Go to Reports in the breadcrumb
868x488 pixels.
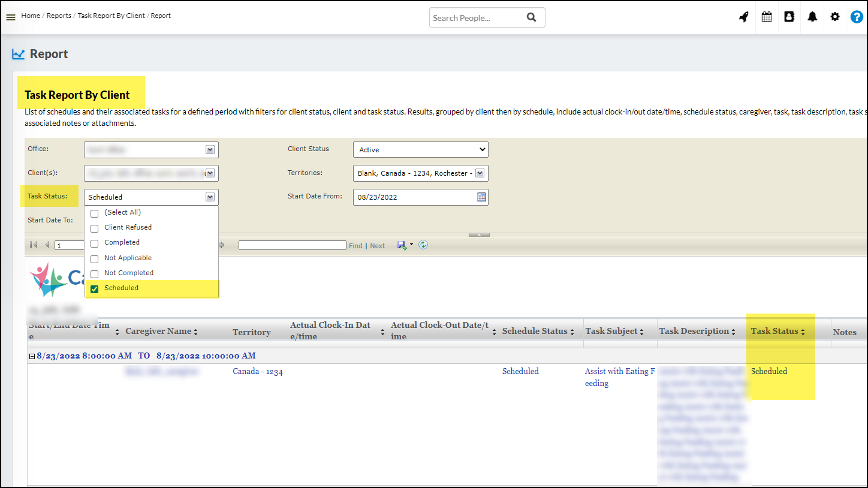59,16
